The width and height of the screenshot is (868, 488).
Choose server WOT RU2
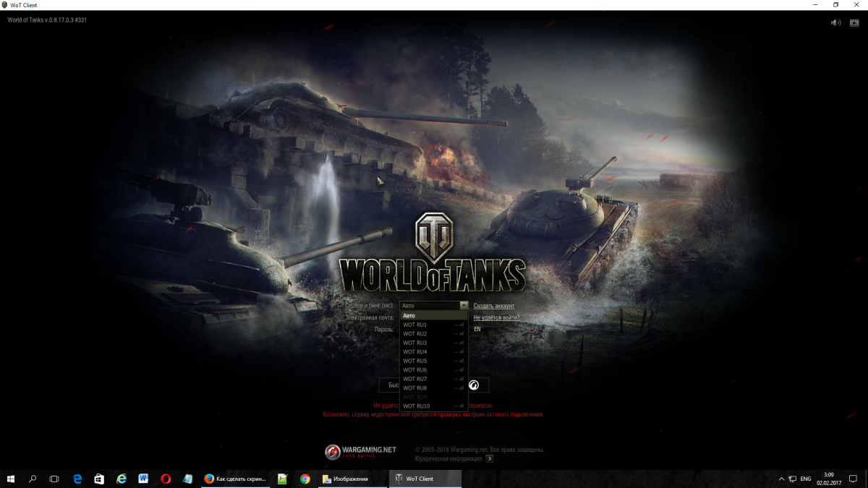[x=434, y=334]
